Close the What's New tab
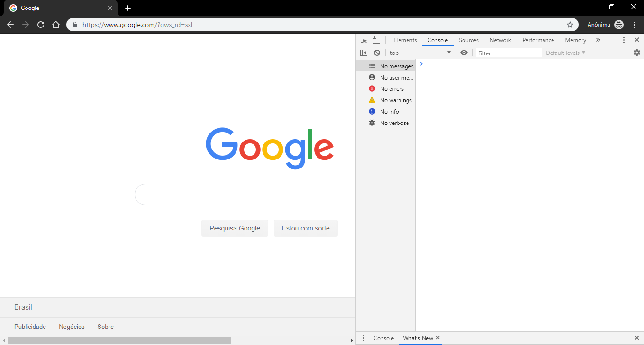 438,338
